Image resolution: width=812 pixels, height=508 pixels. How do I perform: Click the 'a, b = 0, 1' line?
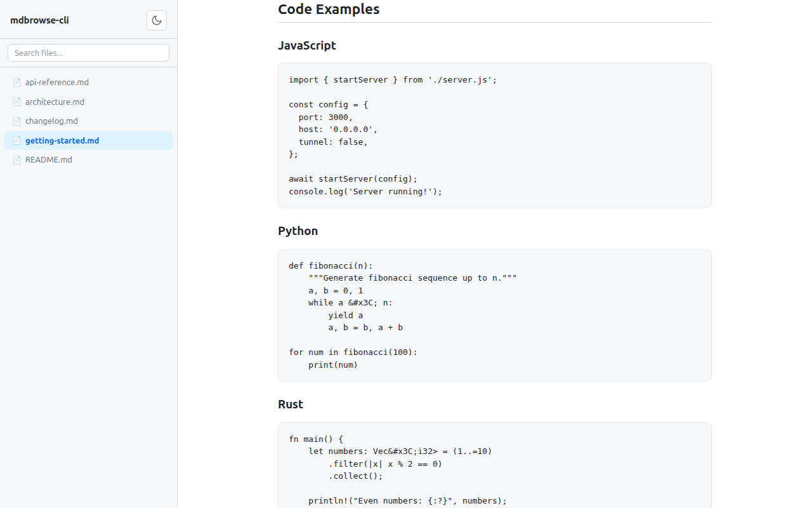coord(336,291)
